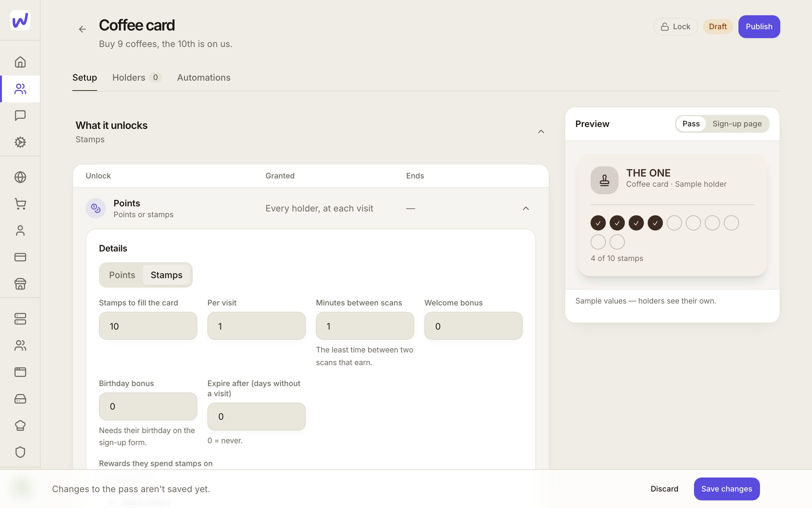This screenshot has height=508, width=812.
Task: Click the Lock button
Action: point(675,27)
